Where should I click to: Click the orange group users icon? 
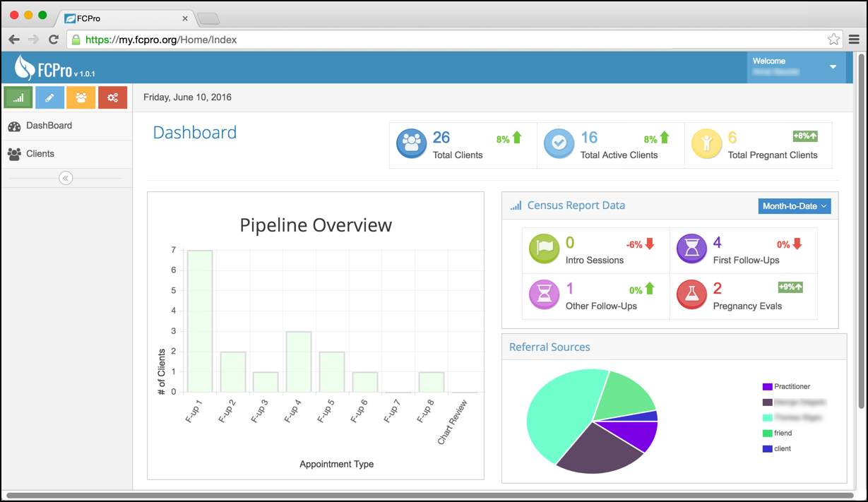(81, 97)
